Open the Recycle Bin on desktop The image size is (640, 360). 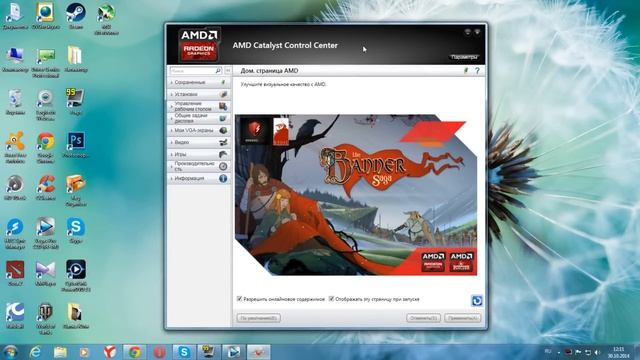15,102
